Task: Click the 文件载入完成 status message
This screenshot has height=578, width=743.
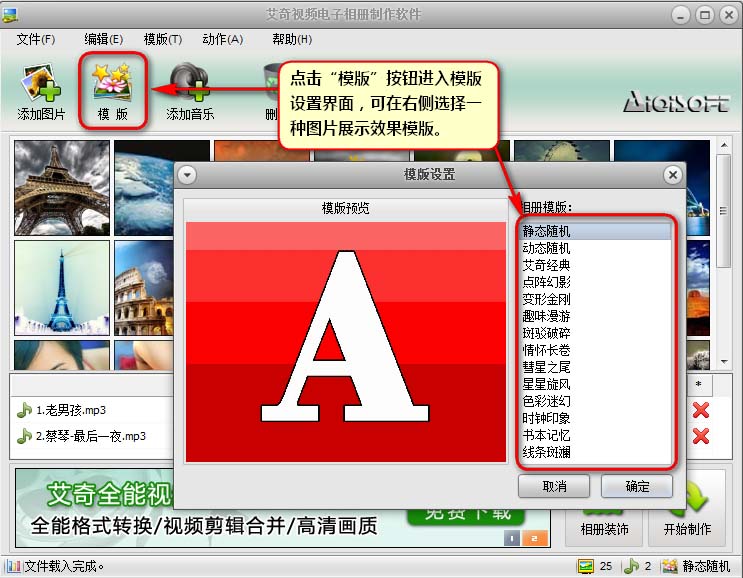Action: tap(63, 566)
